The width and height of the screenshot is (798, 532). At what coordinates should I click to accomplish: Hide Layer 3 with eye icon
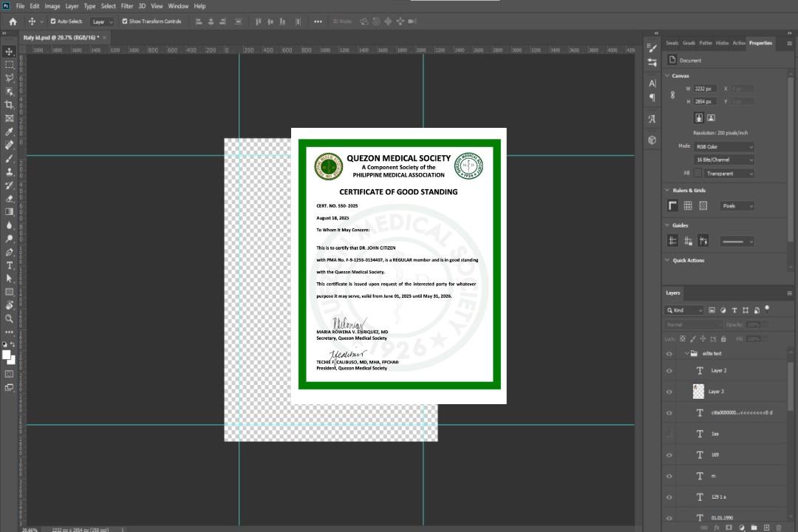click(x=669, y=392)
